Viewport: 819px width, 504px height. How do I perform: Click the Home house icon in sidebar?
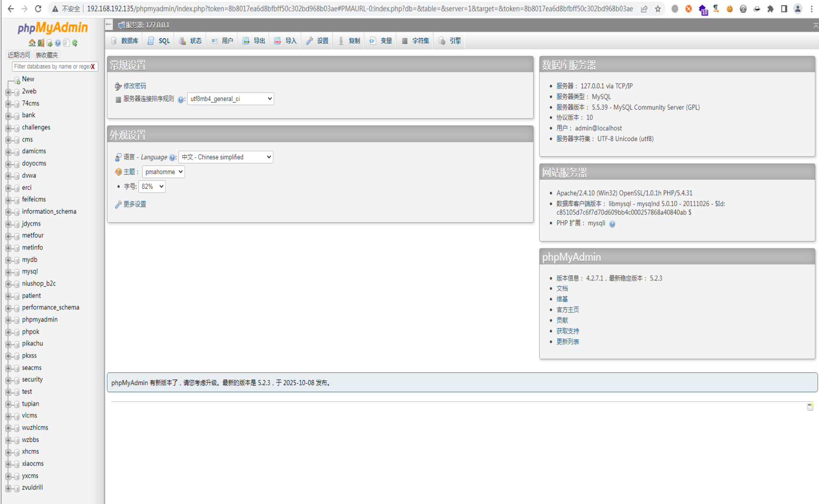[x=32, y=43]
